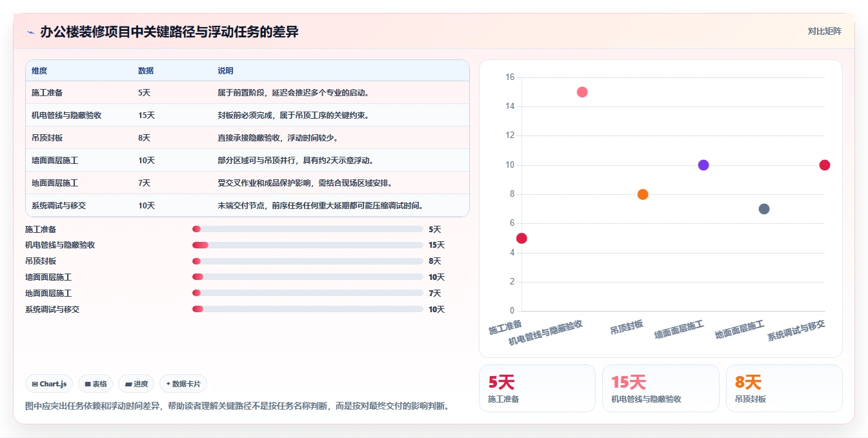Click the 地面面层施工 x-axis label

[x=740, y=330]
